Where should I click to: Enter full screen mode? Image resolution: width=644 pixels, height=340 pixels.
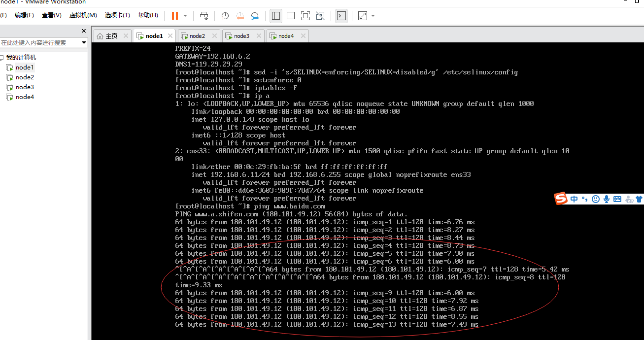(305, 16)
